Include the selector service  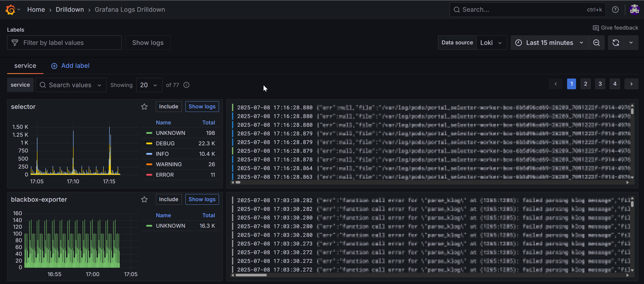click(169, 107)
